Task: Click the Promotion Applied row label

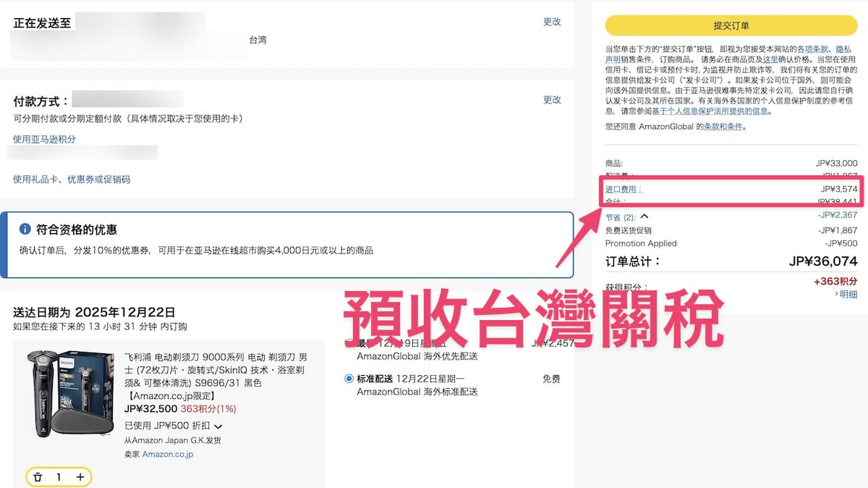Action: [x=641, y=243]
